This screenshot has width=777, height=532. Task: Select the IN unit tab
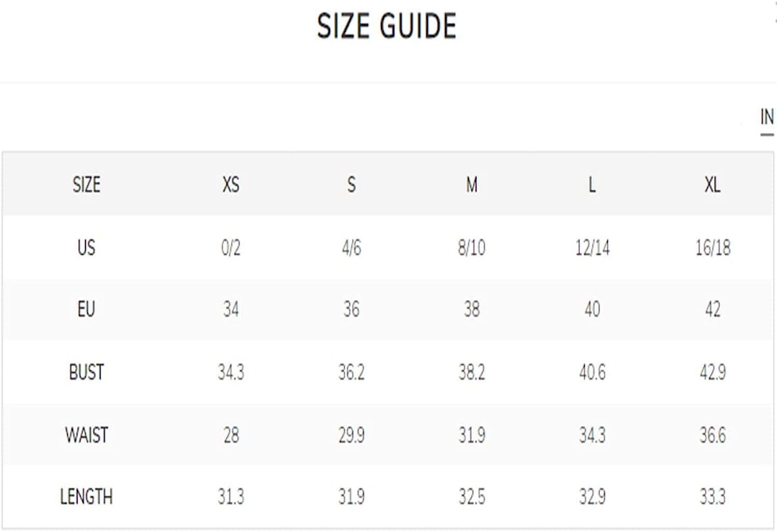767,117
